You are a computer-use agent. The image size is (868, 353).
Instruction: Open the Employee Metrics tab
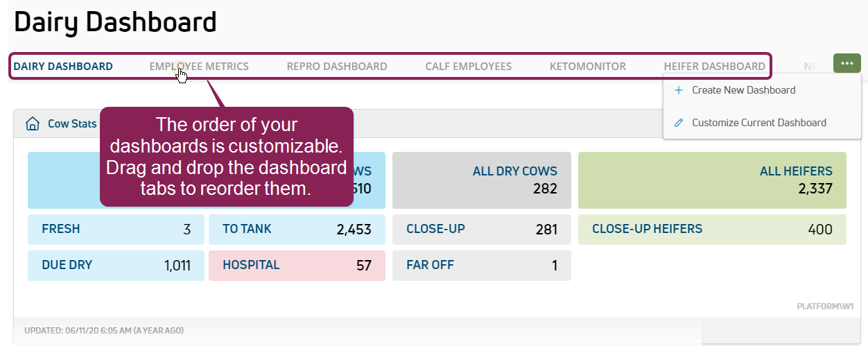pyautogui.click(x=199, y=67)
